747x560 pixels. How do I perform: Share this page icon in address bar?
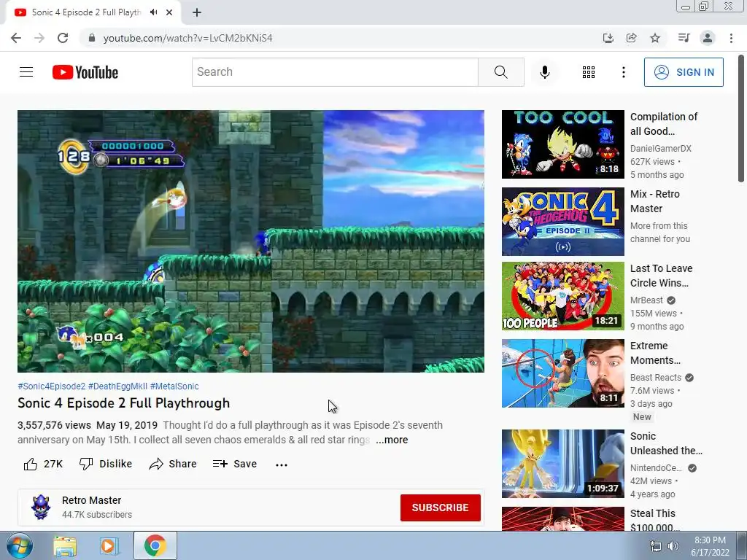632,38
